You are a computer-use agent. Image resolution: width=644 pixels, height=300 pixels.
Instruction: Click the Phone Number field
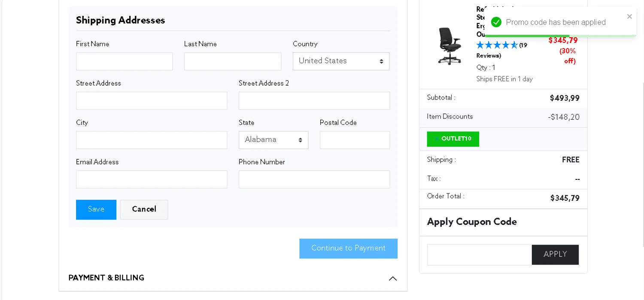pos(314,179)
